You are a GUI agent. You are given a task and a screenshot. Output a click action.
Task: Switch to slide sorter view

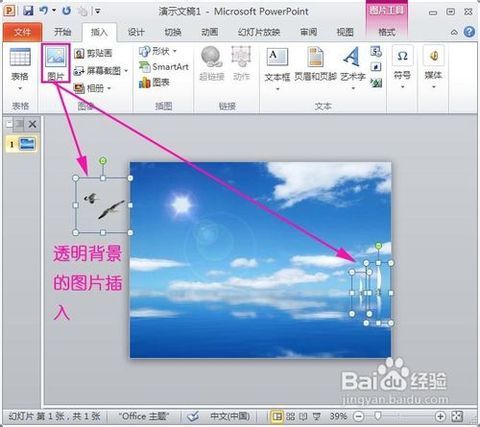(x=290, y=416)
